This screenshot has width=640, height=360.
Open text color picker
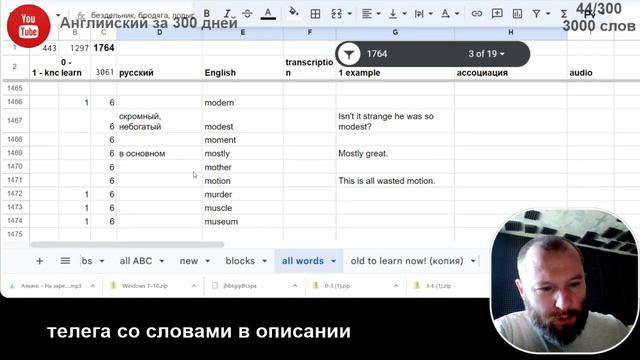tap(268, 13)
